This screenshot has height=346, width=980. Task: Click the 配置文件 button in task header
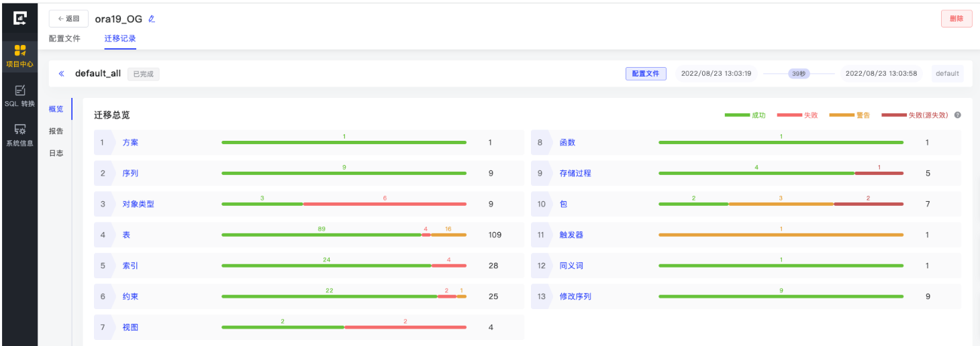pos(646,74)
